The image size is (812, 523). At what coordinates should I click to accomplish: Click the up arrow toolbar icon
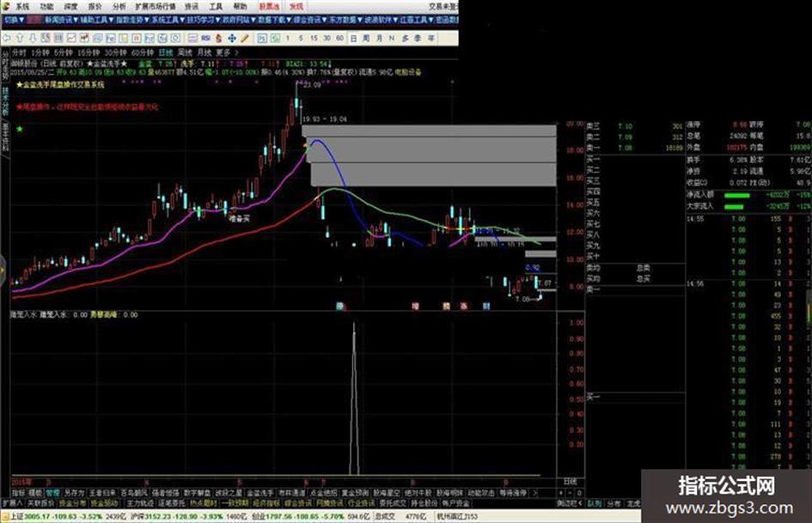pos(20,39)
